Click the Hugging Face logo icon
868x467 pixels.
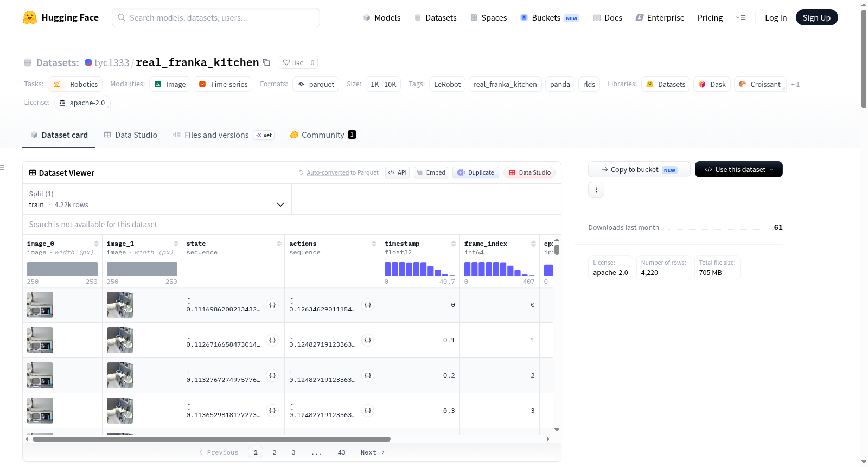(x=30, y=17)
